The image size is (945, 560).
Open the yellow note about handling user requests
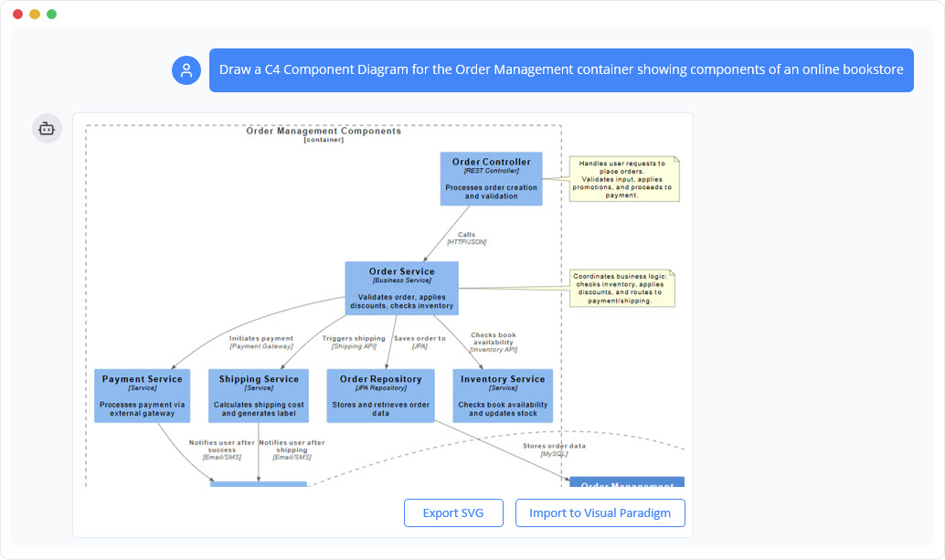[624, 177]
